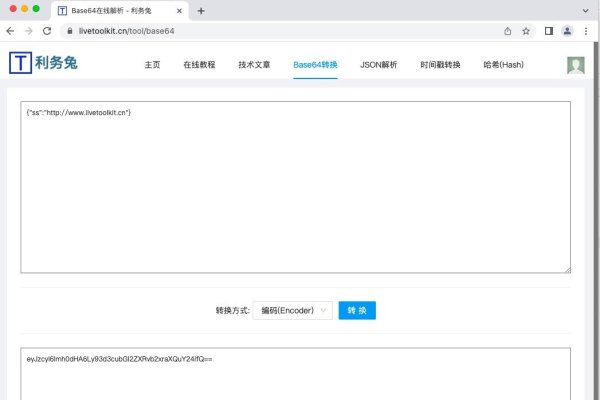The image size is (600, 400).
Task: Click the address bar URL
Action: [126, 31]
